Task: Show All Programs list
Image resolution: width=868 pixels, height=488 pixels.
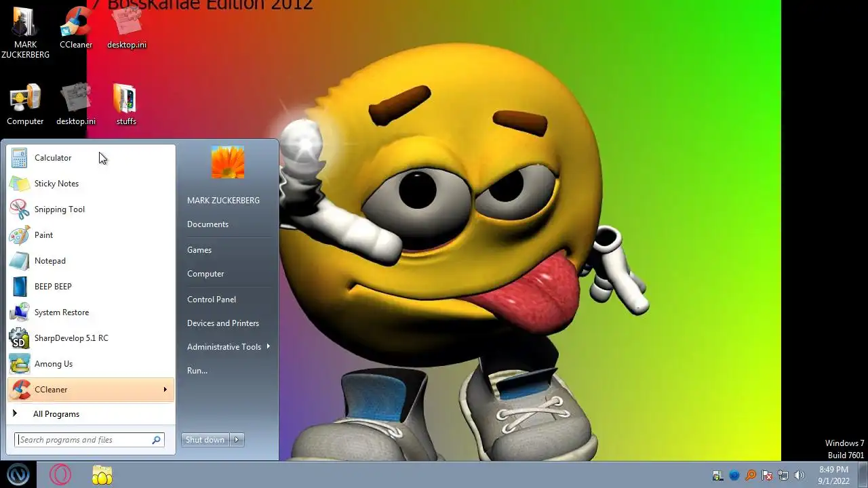Action: coord(91,414)
